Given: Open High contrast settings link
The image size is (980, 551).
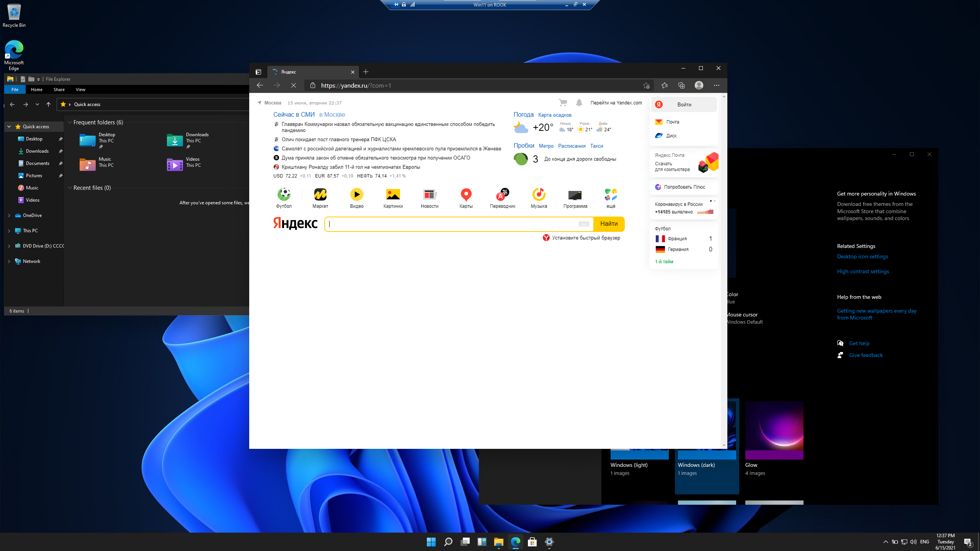Looking at the screenshot, I should [x=863, y=271].
